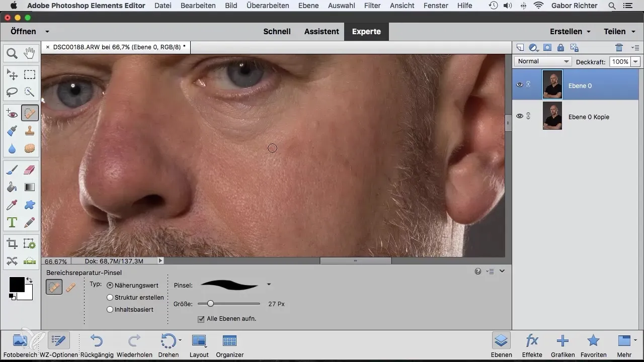Image resolution: width=644 pixels, height=362 pixels.
Task: Click the Rückgängig undo button
Action: (96, 346)
